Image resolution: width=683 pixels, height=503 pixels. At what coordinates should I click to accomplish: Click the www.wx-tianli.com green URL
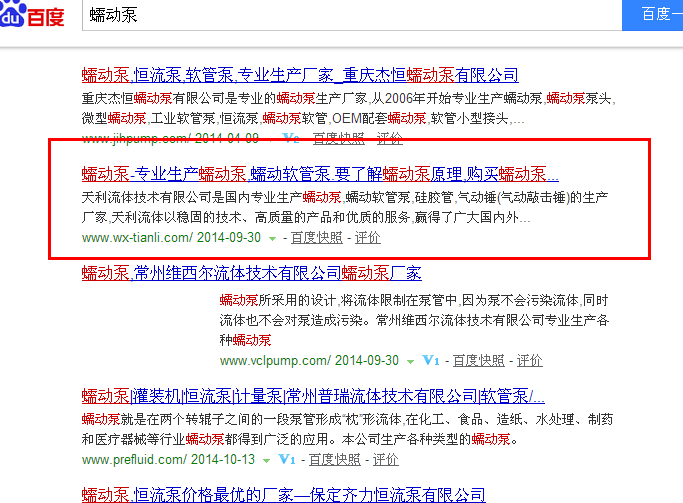click(137, 237)
